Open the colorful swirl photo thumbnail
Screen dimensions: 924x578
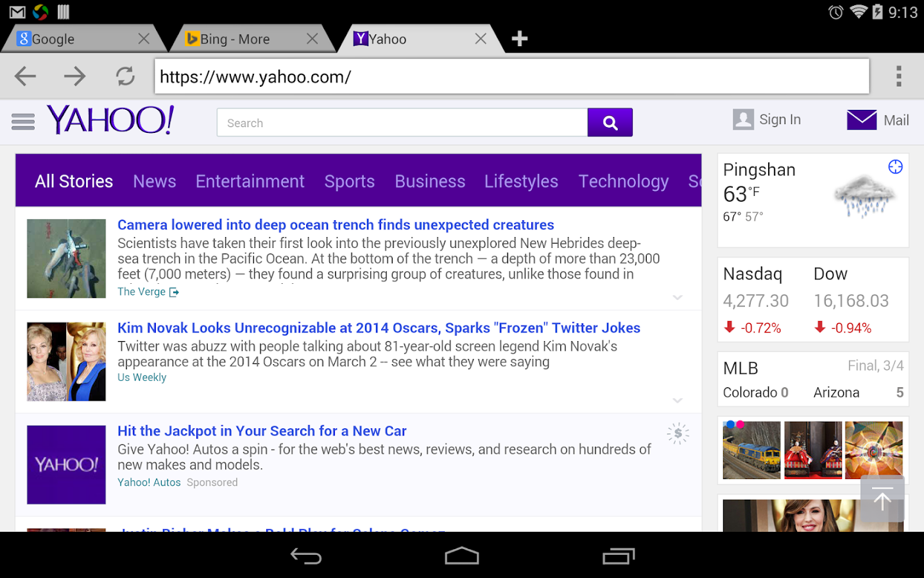874,449
